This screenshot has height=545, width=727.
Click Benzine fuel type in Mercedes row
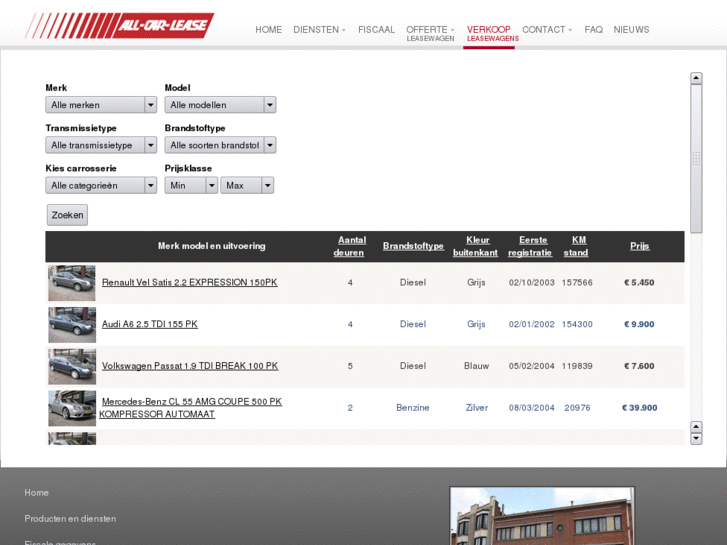tap(413, 408)
